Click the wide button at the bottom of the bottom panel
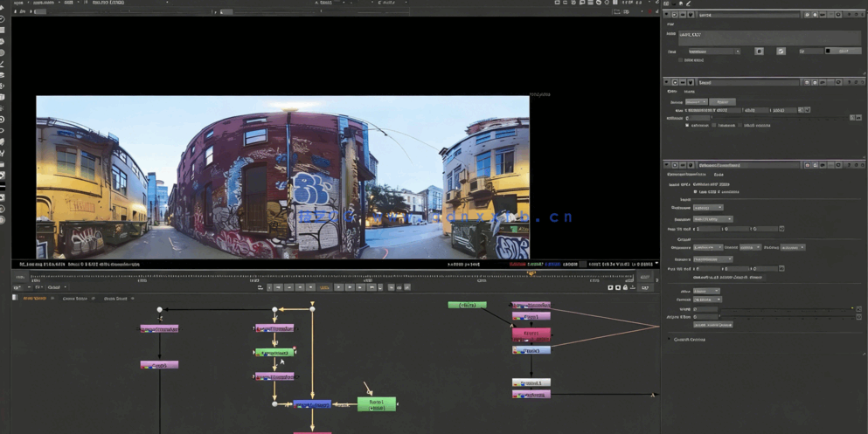The image size is (868, 434). (712, 325)
